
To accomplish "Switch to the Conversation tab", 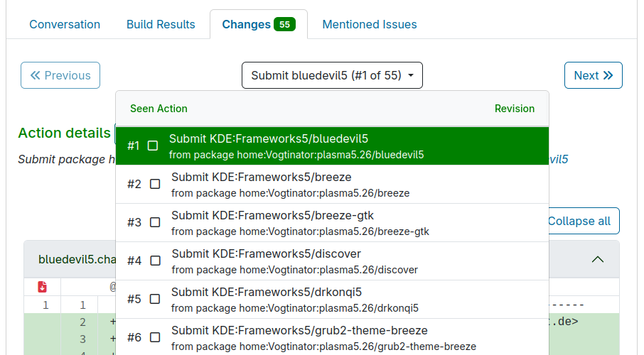I will click(65, 24).
